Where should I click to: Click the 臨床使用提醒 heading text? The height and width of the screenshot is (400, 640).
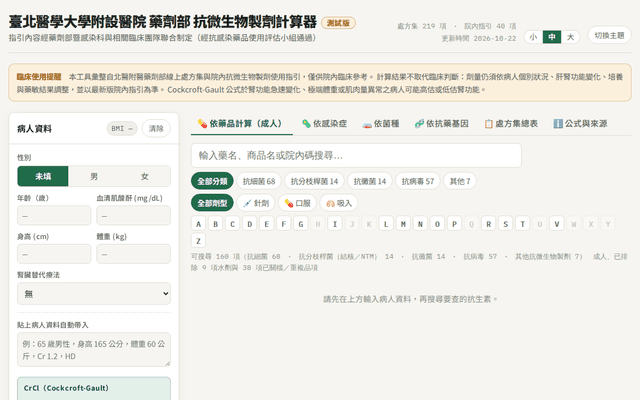(x=39, y=77)
